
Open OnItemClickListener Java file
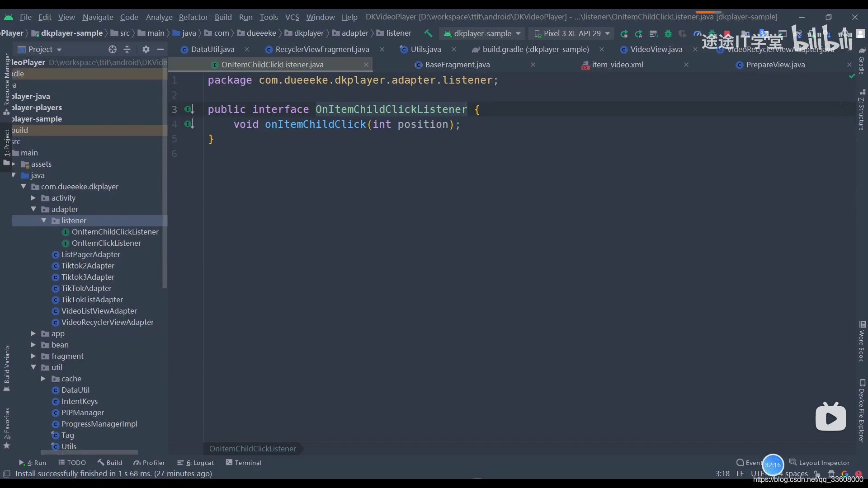point(106,243)
